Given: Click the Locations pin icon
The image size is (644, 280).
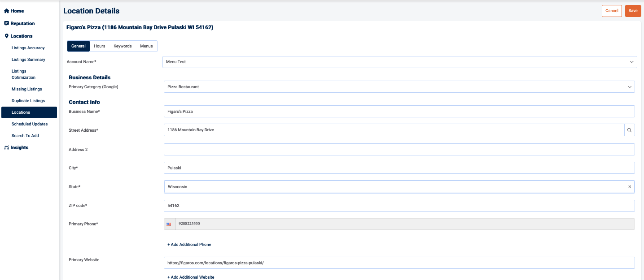Looking at the screenshot, I should pyautogui.click(x=7, y=36).
